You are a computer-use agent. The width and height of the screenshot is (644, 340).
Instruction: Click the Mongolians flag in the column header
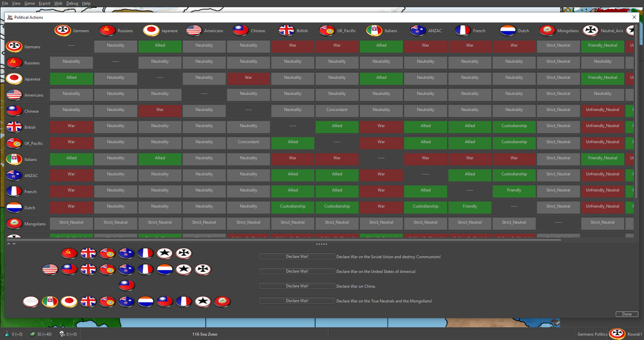(547, 31)
